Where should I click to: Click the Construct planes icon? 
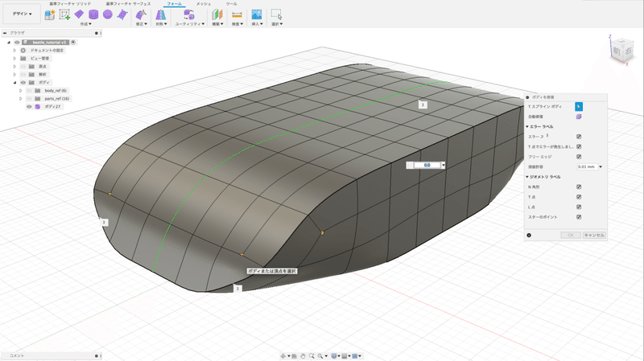click(217, 14)
